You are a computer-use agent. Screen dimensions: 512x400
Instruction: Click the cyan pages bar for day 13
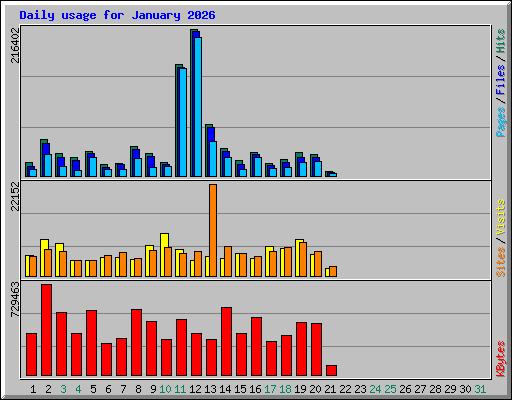click(213, 159)
